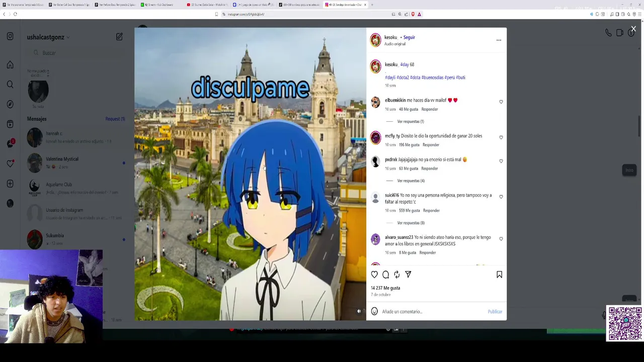Open the three-dots more options menu

(499, 40)
